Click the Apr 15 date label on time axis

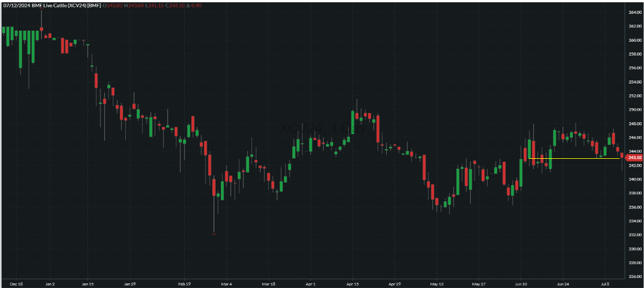[353, 283]
